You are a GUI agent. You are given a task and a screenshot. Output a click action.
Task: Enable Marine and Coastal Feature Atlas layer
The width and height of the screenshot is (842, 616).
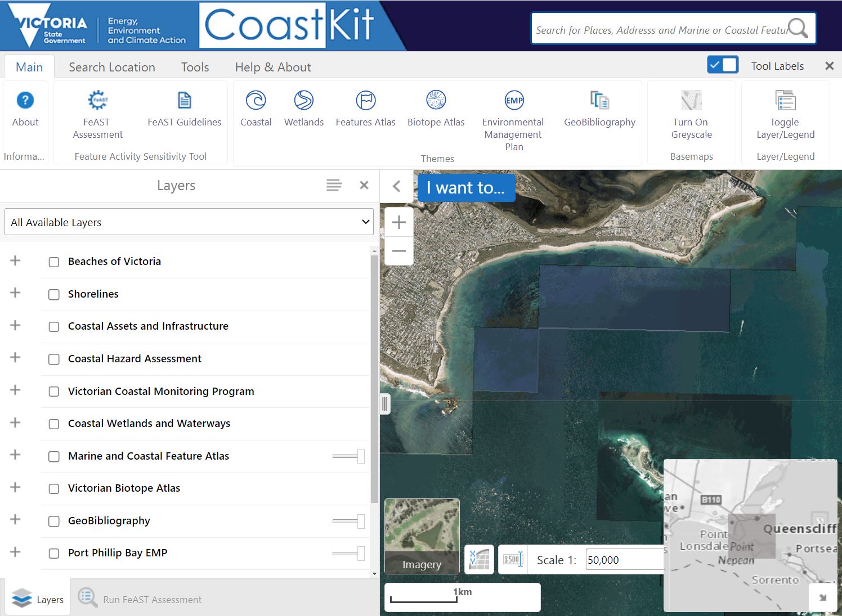54,457
